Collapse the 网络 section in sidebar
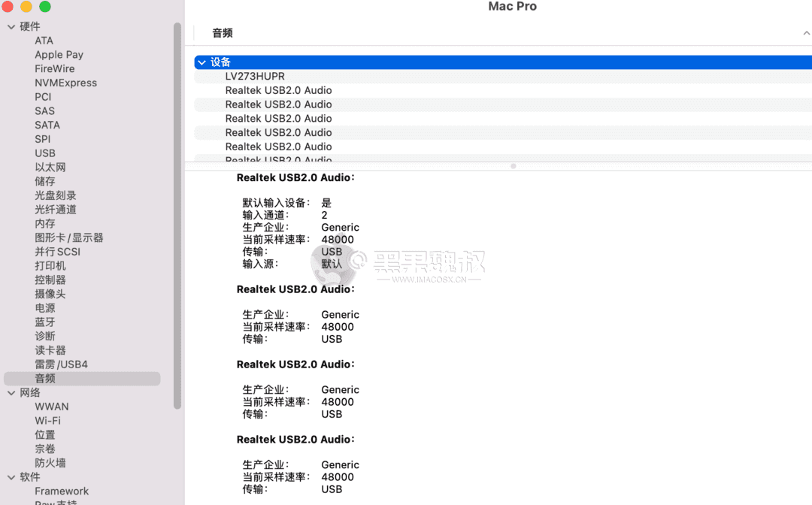This screenshot has height=505, width=812. (x=11, y=393)
